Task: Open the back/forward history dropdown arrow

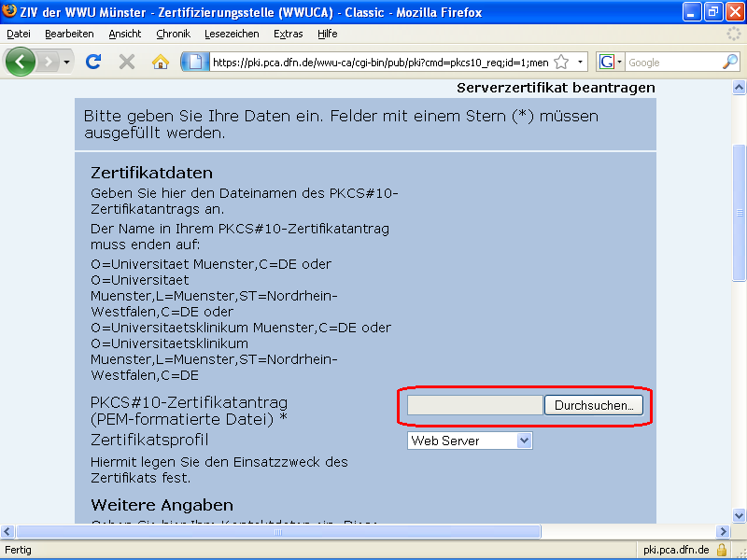Action: (67, 62)
